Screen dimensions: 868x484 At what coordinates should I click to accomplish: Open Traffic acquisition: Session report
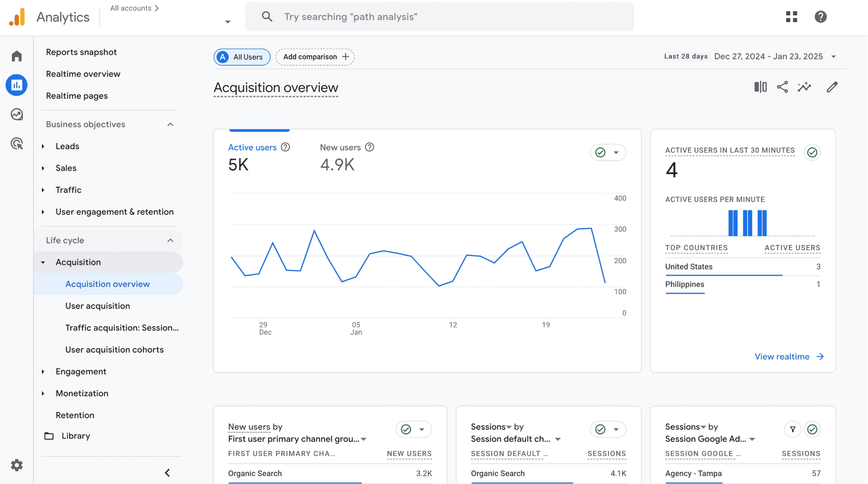coord(122,328)
